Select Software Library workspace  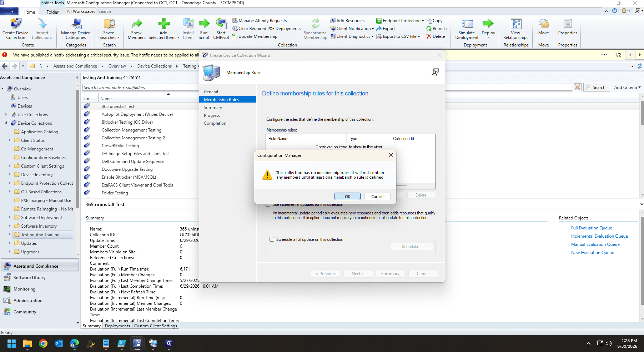coord(40,278)
